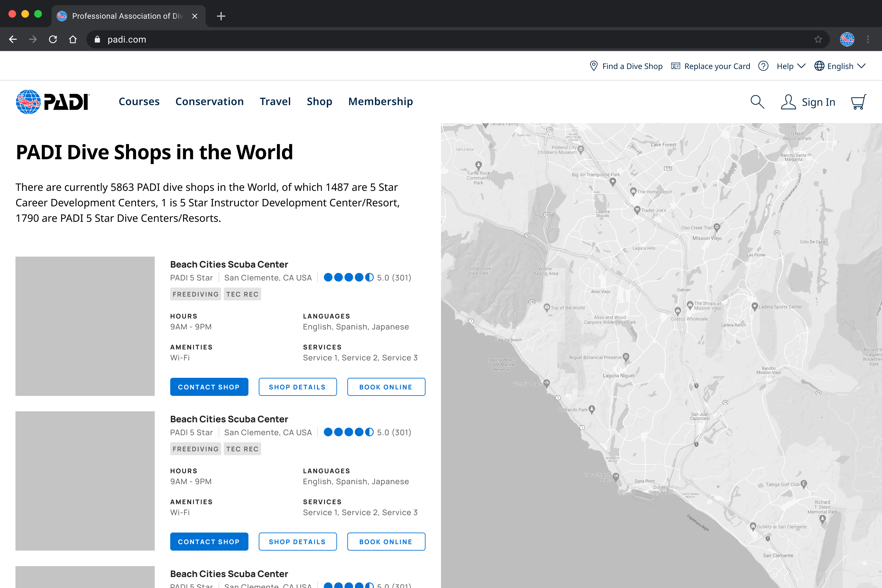The width and height of the screenshot is (882, 588).
Task: Bookmark page with star icon
Action: click(x=818, y=39)
